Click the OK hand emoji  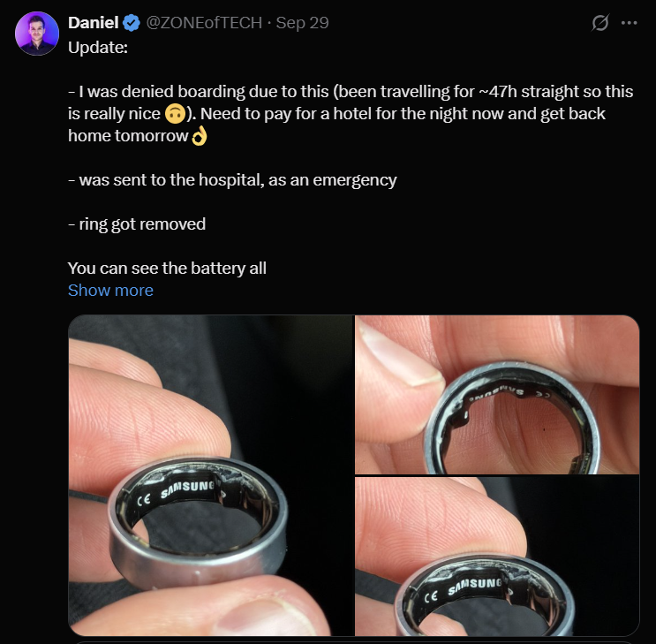(x=199, y=136)
